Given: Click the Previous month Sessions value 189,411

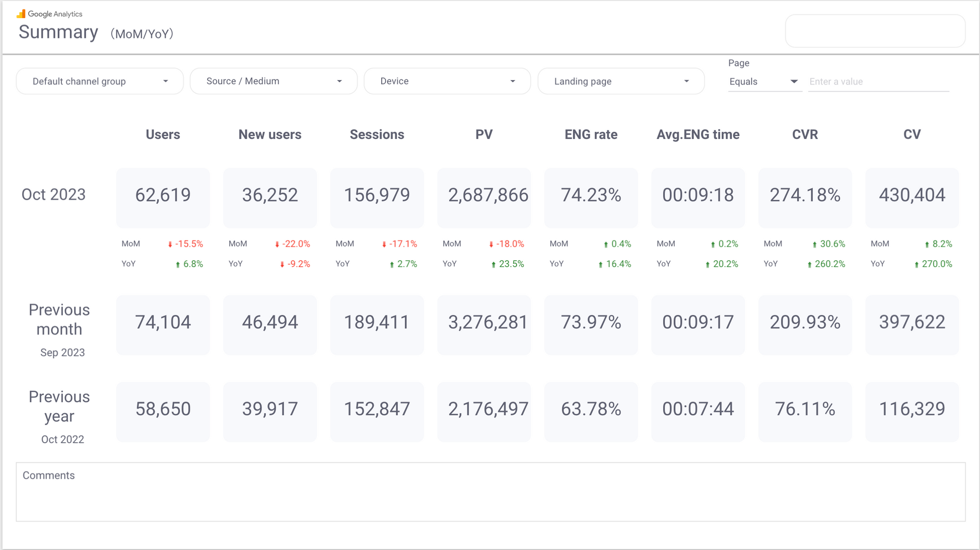Looking at the screenshot, I should pos(377,323).
